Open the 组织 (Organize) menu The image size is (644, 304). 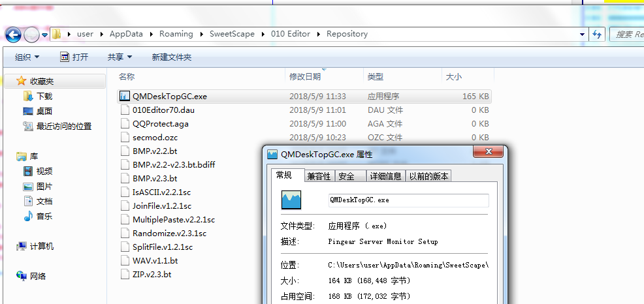tap(27, 57)
